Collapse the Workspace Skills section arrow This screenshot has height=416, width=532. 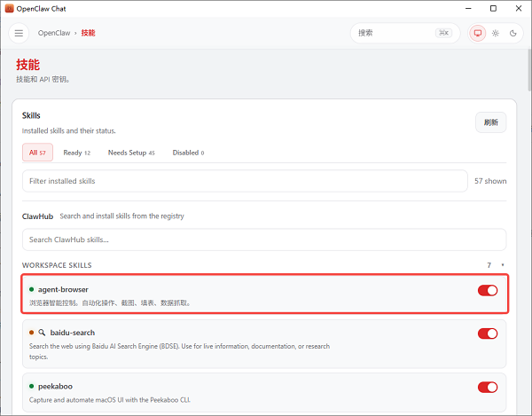(x=503, y=265)
